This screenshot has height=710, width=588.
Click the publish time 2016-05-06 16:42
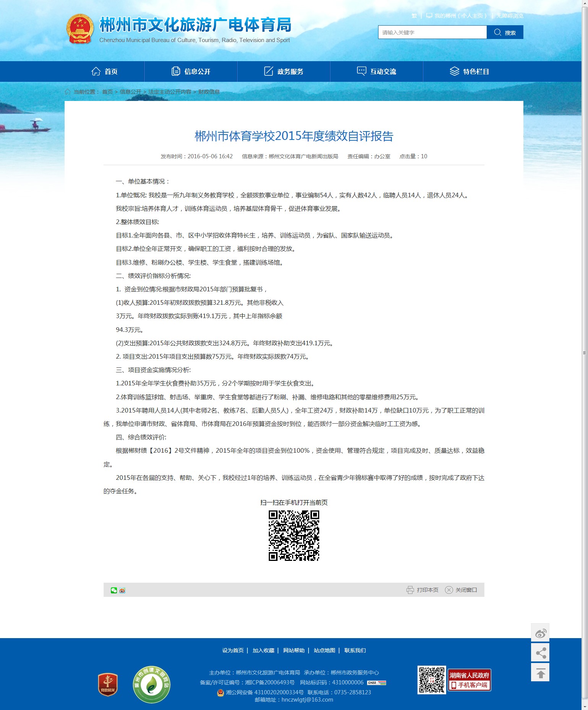click(x=210, y=156)
